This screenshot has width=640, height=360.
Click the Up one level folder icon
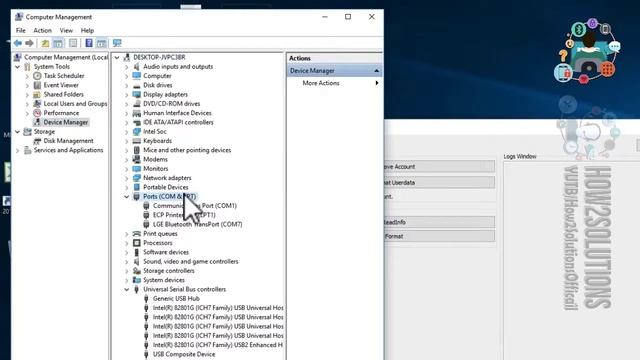[45, 43]
